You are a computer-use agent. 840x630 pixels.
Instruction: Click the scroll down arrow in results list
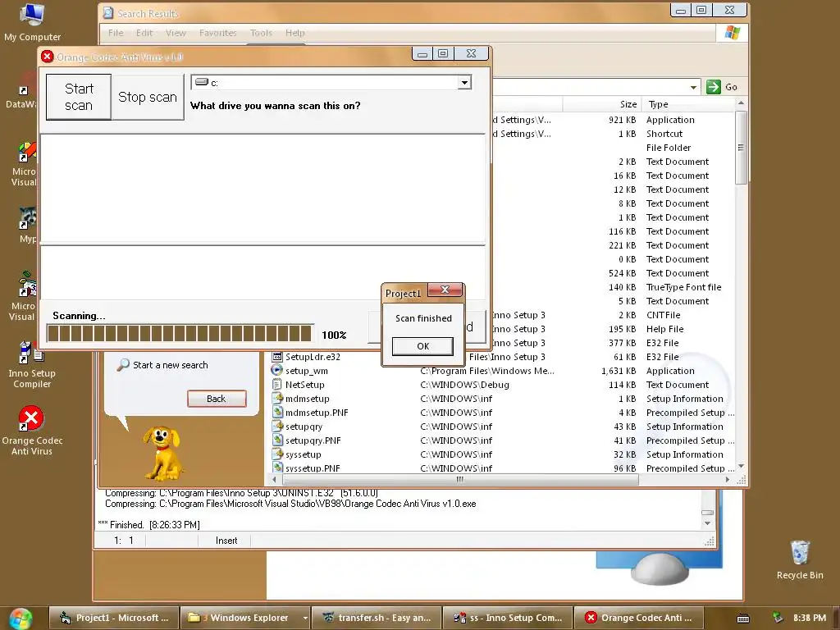point(741,467)
